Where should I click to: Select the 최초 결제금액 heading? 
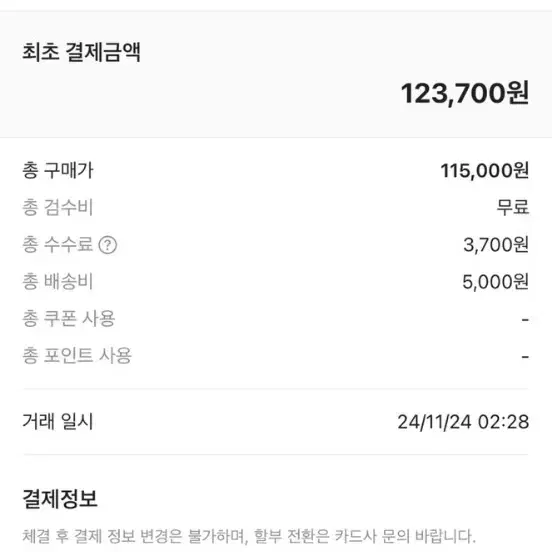coord(81,52)
